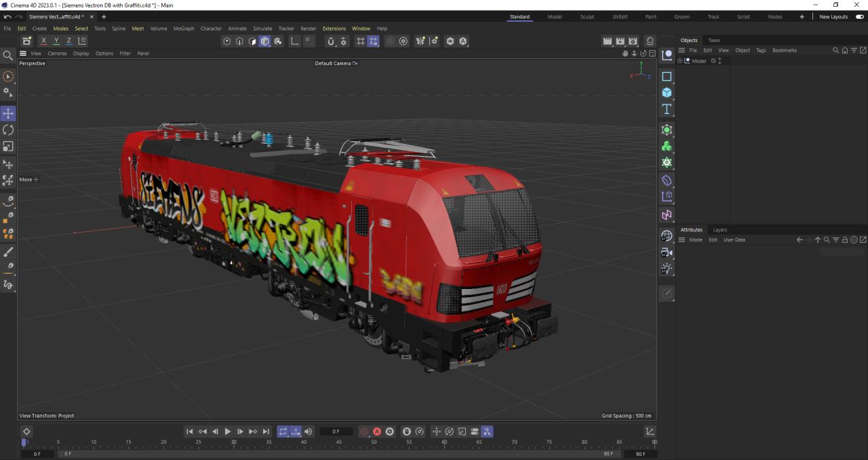
Task: Switch to the Sculpt layout
Action: coord(587,16)
